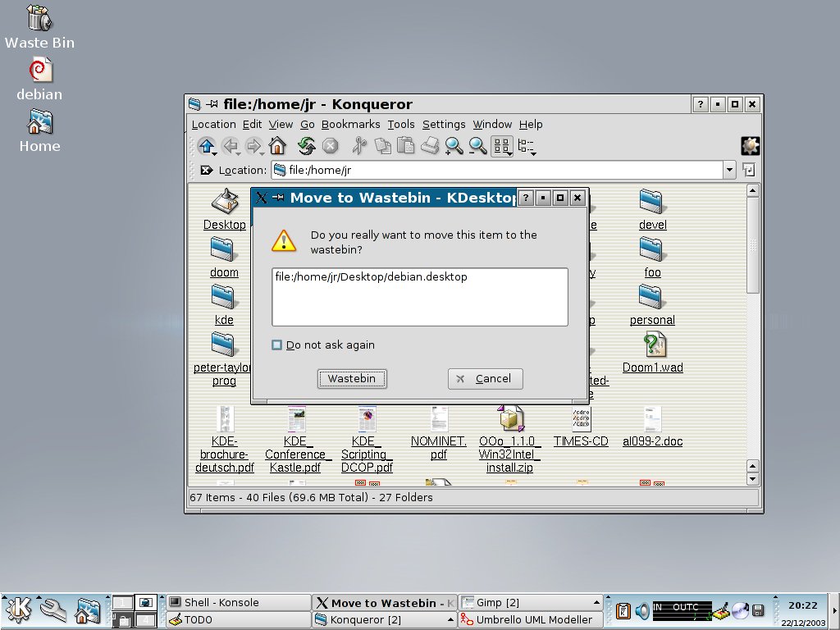Click the Stop loading icon in Konqueror
Image resolution: width=840 pixels, height=630 pixels.
[331, 146]
